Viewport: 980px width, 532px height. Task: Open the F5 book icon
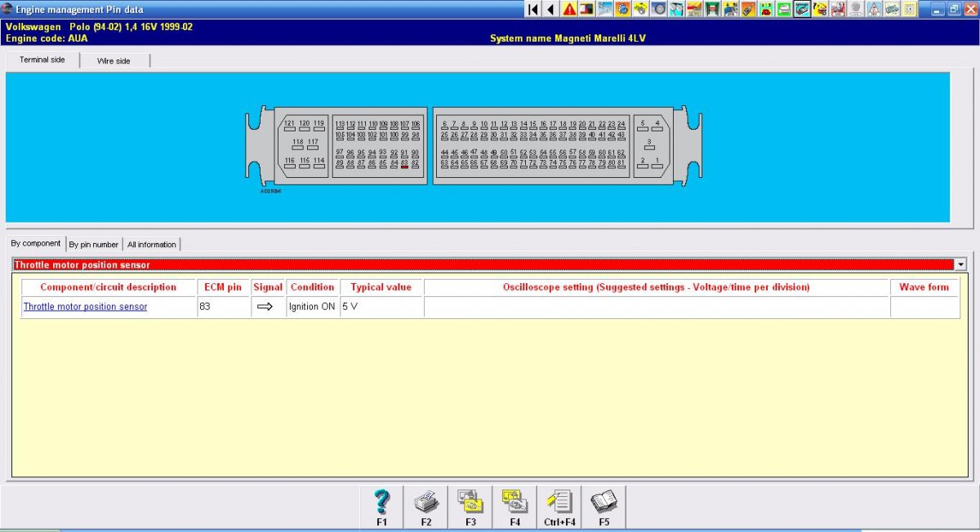[604, 507]
